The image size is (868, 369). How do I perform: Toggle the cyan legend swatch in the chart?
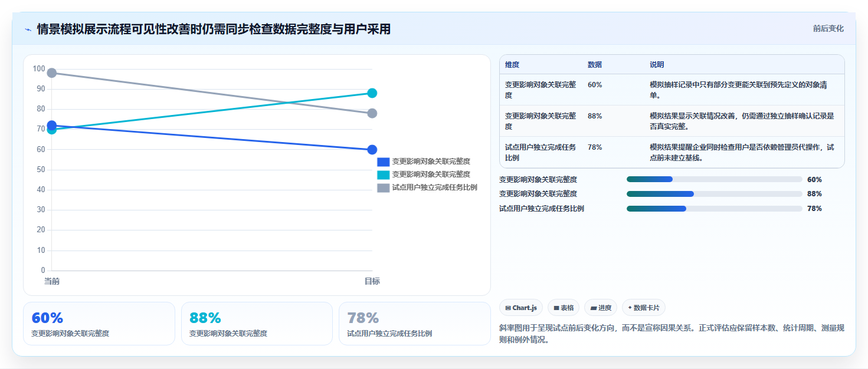(x=384, y=174)
